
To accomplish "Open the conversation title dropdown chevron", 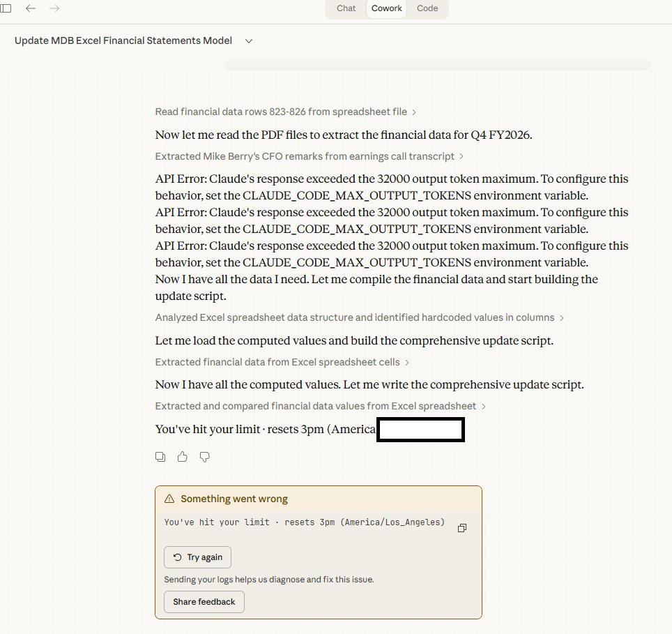I will pyautogui.click(x=249, y=41).
